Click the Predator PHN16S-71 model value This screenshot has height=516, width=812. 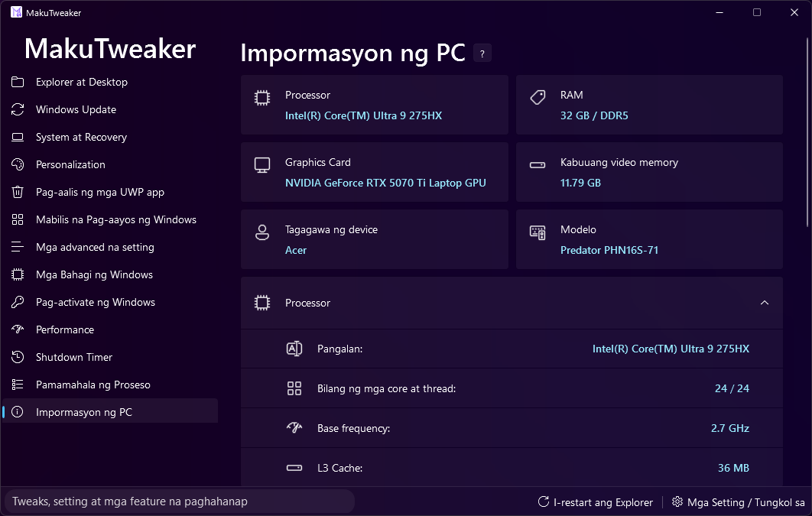coord(609,250)
